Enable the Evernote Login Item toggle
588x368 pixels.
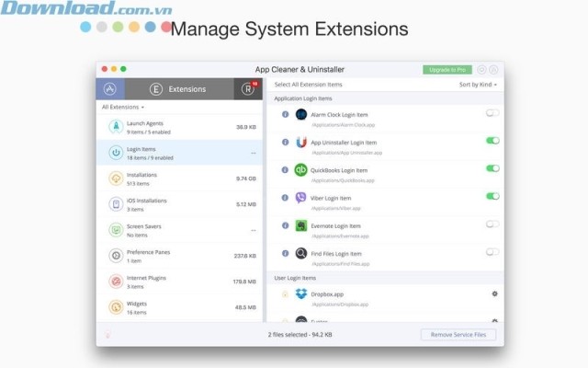click(492, 224)
